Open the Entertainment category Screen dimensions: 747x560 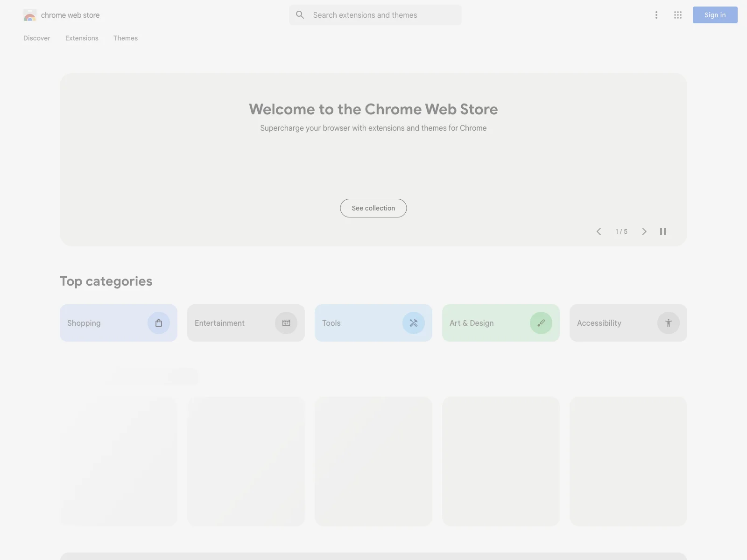[x=246, y=323]
